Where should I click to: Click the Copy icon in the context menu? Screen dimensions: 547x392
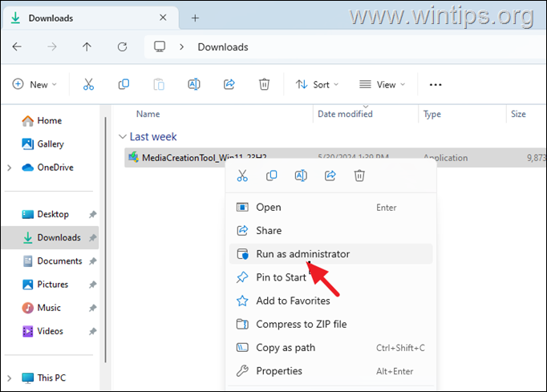pyautogui.click(x=271, y=176)
